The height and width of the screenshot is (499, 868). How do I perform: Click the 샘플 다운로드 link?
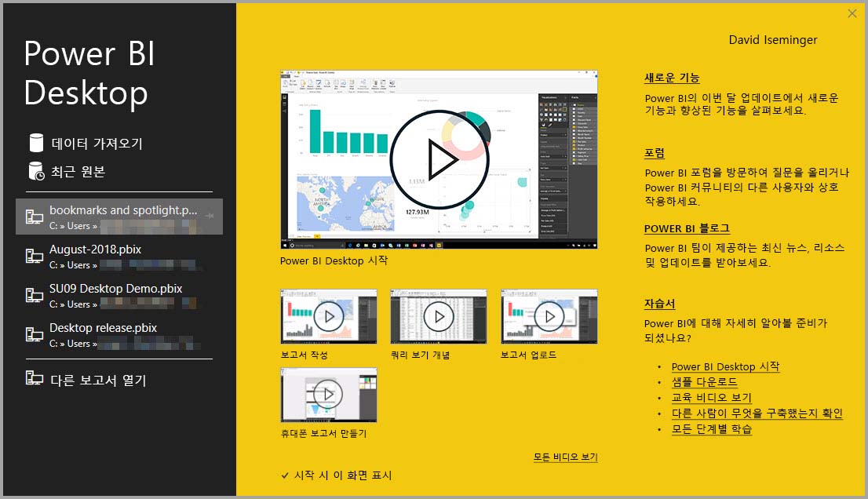click(704, 382)
